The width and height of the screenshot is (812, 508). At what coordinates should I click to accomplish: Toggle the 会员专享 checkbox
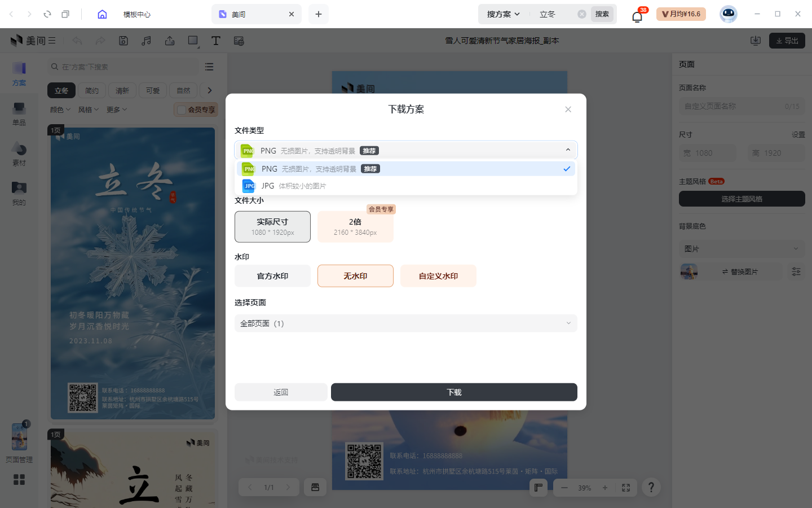click(182, 110)
